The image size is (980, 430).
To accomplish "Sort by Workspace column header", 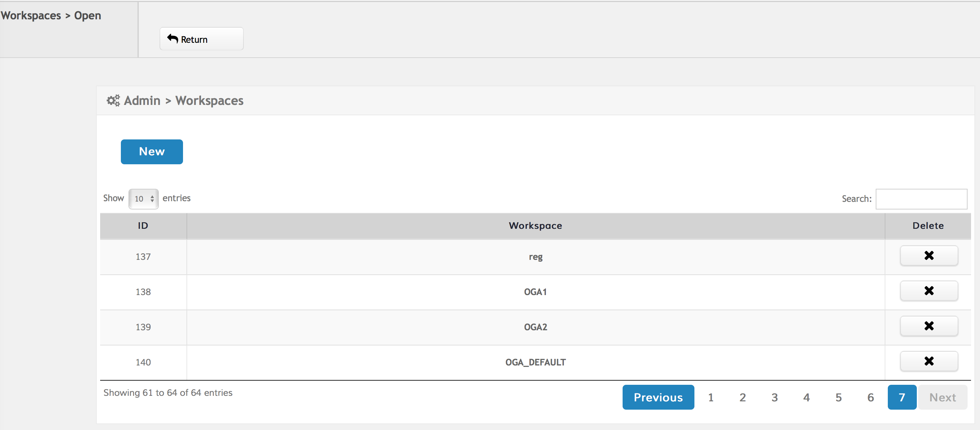I will pyautogui.click(x=535, y=226).
